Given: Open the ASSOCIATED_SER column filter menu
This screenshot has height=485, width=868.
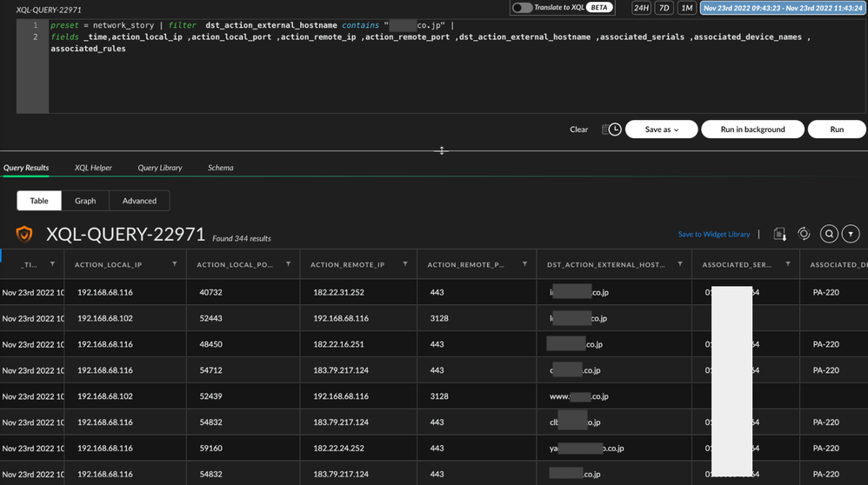Looking at the screenshot, I should point(788,264).
